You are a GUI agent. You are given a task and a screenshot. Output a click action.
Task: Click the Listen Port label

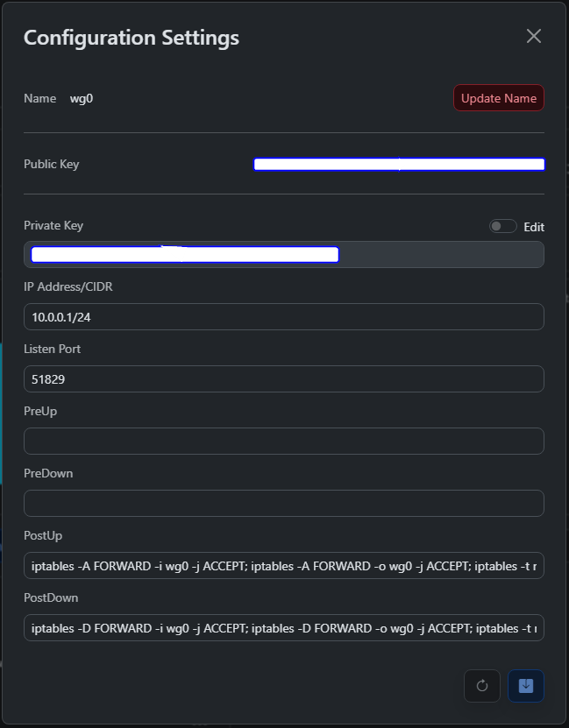coord(52,349)
